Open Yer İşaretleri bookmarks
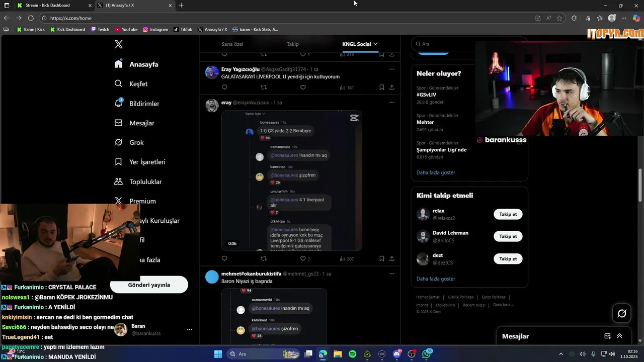644x362 pixels. click(x=140, y=162)
